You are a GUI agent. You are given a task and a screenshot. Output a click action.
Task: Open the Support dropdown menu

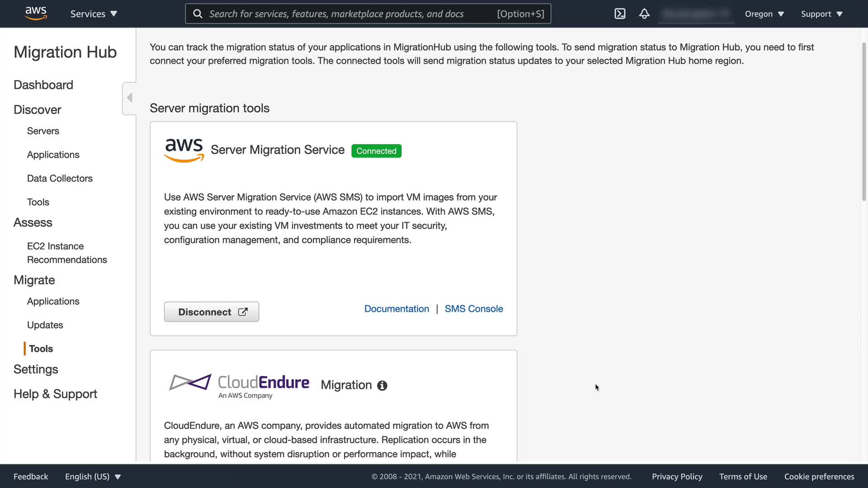point(821,14)
